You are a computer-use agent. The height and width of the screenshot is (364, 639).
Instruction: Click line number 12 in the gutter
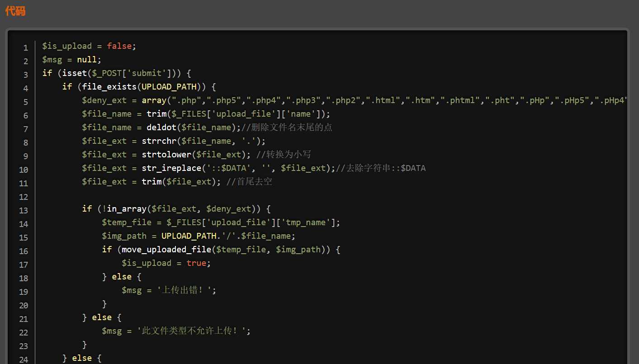pos(24,197)
